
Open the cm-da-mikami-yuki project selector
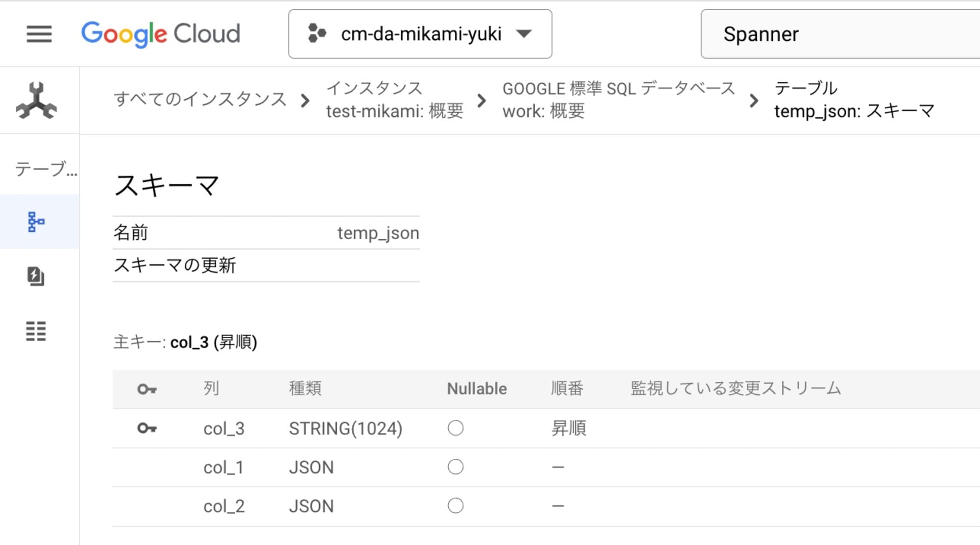(x=420, y=34)
